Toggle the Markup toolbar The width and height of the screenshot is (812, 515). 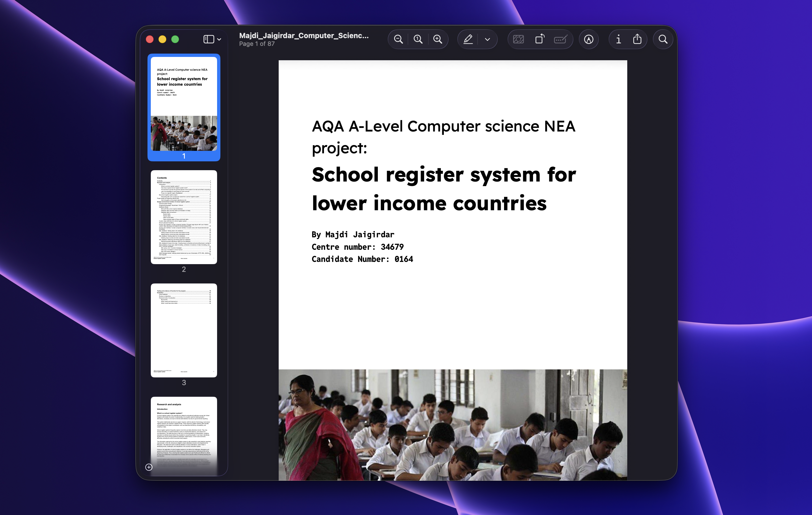pyautogui.click(x=589, y=39)
